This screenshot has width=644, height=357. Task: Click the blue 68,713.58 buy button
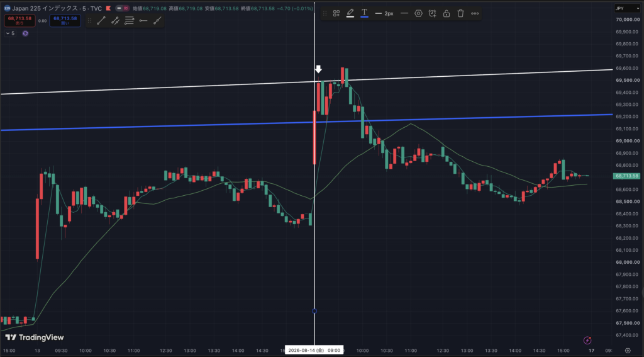(x=65, y=21)
